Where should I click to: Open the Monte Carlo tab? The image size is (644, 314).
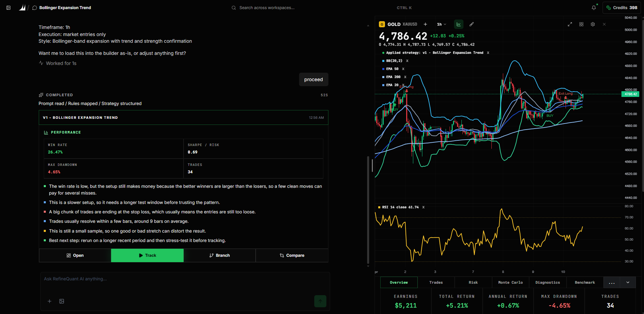511,282
